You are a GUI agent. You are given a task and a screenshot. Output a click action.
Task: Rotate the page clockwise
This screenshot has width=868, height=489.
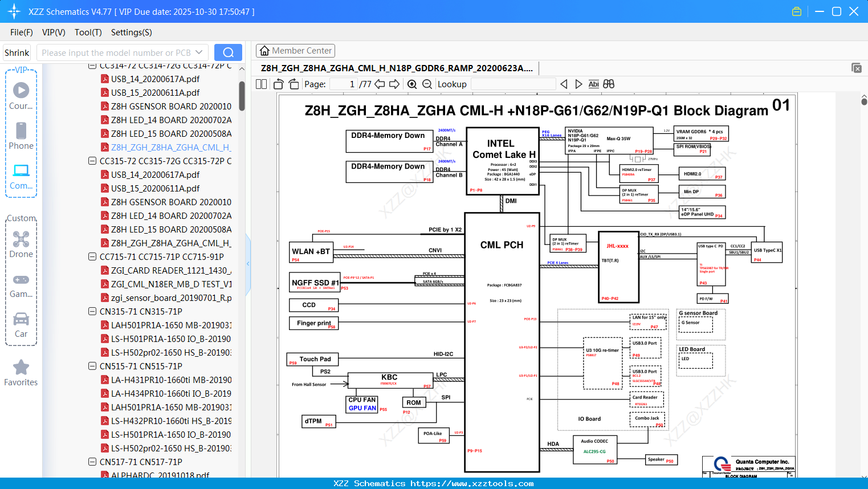294,84
